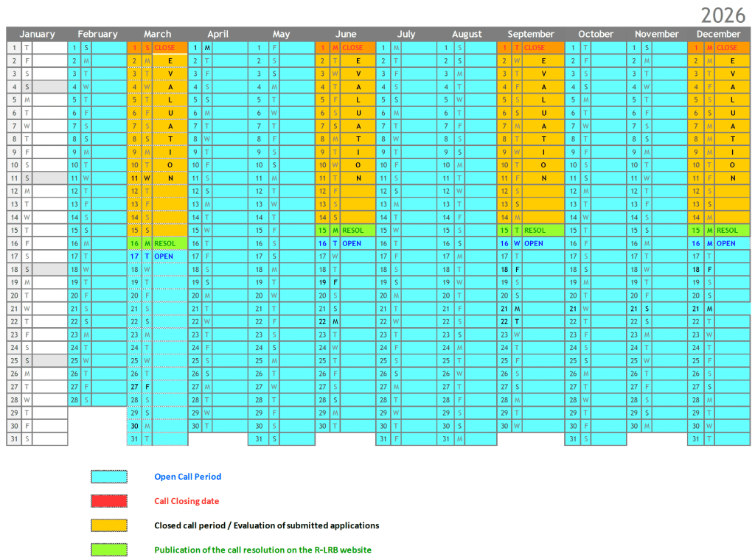
Task: Select the RESOL cell in March
Action: click(166, 243)
